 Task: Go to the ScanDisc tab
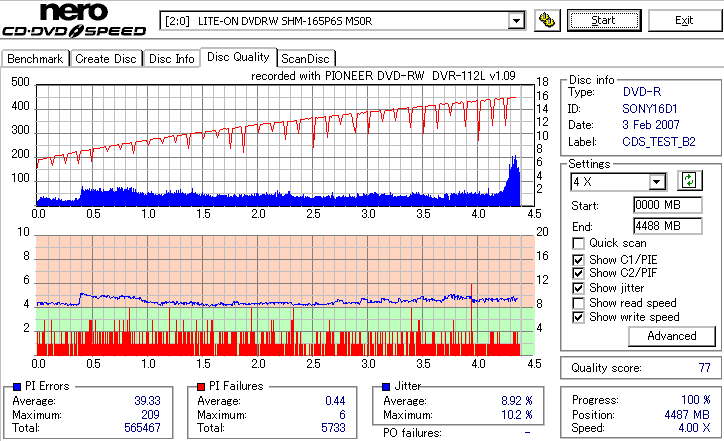click(305, 59)
